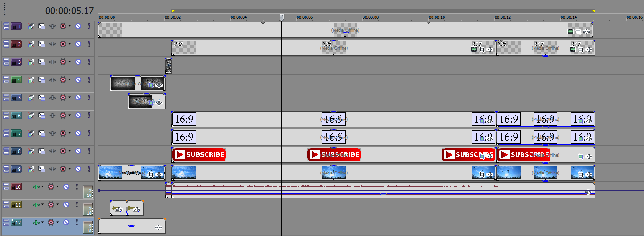Mute video track 4
The height and width of the screenshot is (236, 644).
pyautogui.click(x=78, y=80)
